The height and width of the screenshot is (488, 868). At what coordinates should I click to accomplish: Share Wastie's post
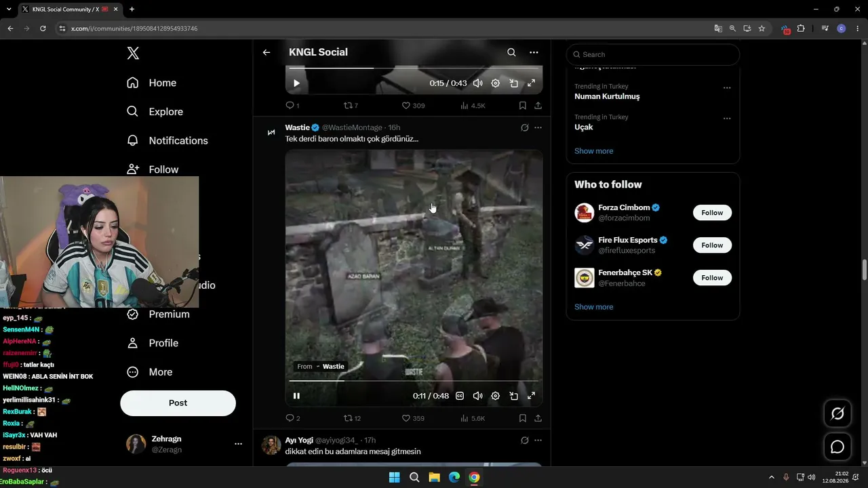pos(538,418)
